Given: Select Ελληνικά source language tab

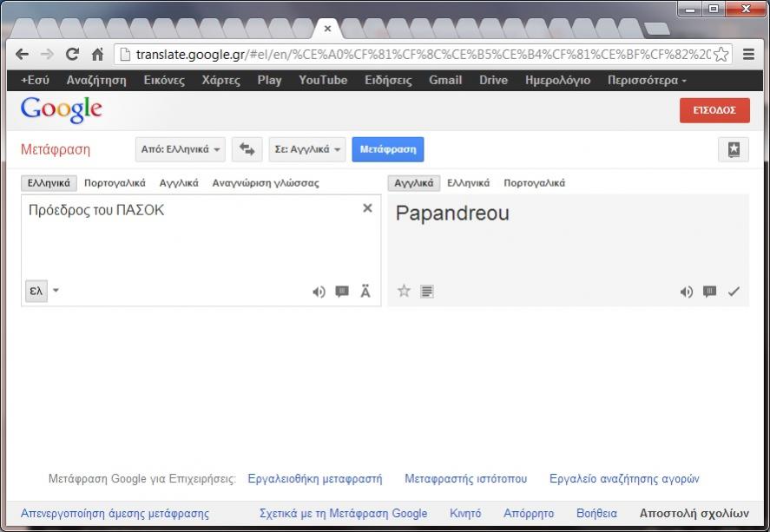Looking at the screenshot, I should pyautogui.click(x=49, y=183).
